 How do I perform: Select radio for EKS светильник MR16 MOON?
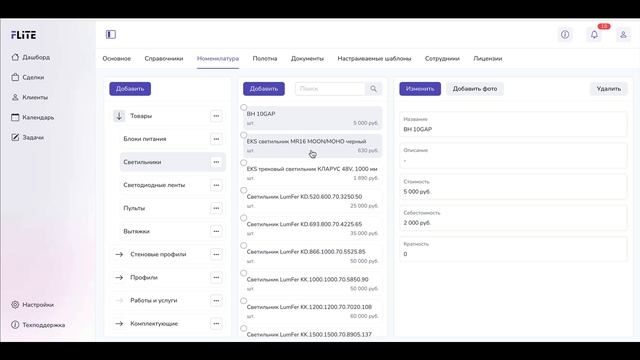[x=244, y=135]
